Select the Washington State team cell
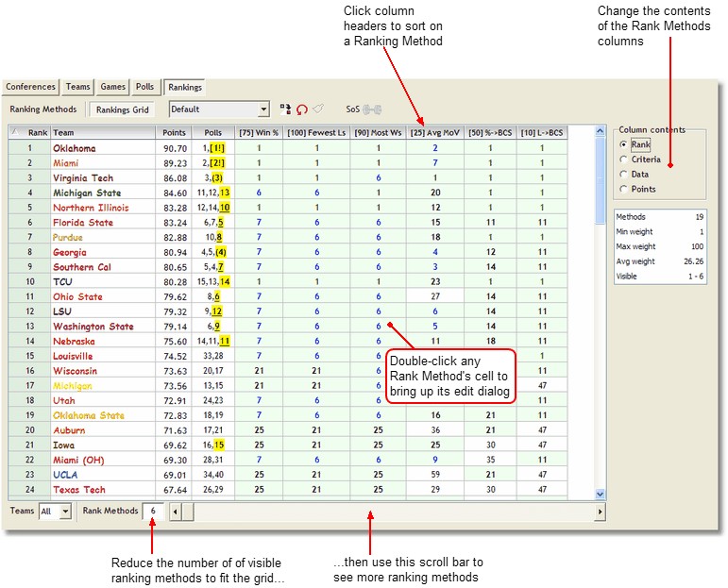The width and height of the screenshot is (728, 588). [103, 327]
